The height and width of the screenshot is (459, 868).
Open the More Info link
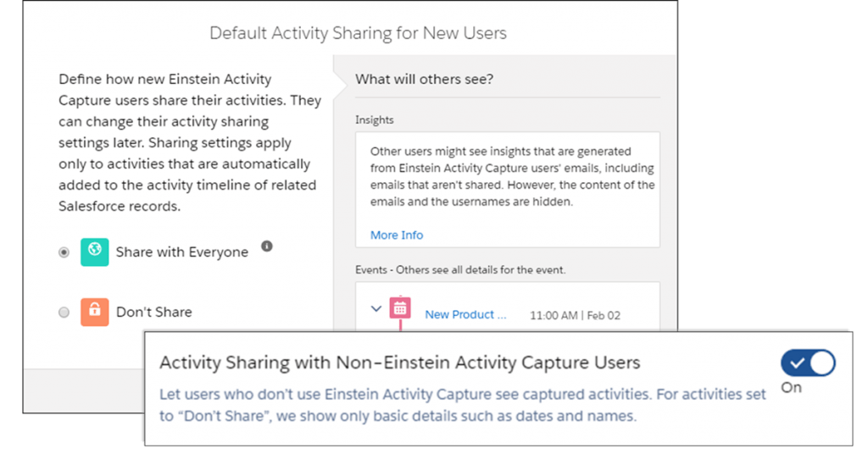[397, 235]
